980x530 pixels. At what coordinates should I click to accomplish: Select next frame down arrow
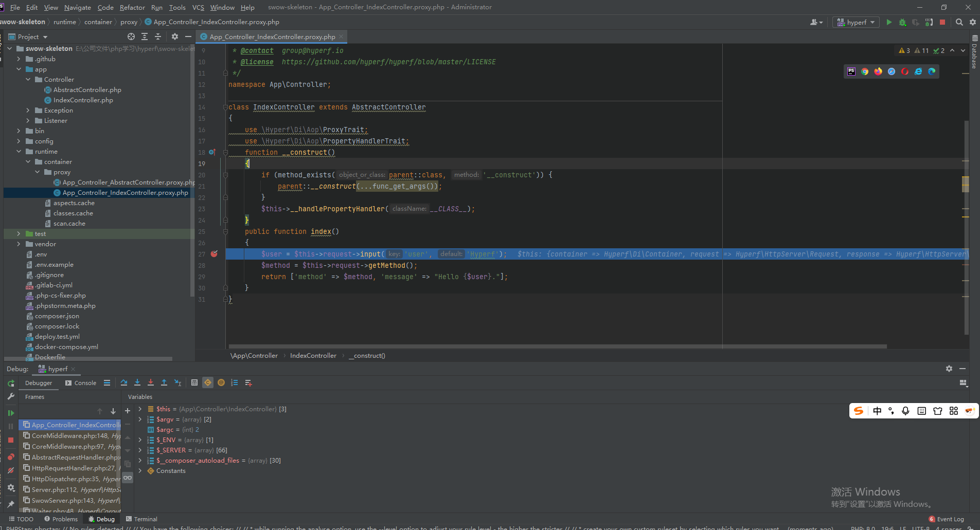click(113, 411)
